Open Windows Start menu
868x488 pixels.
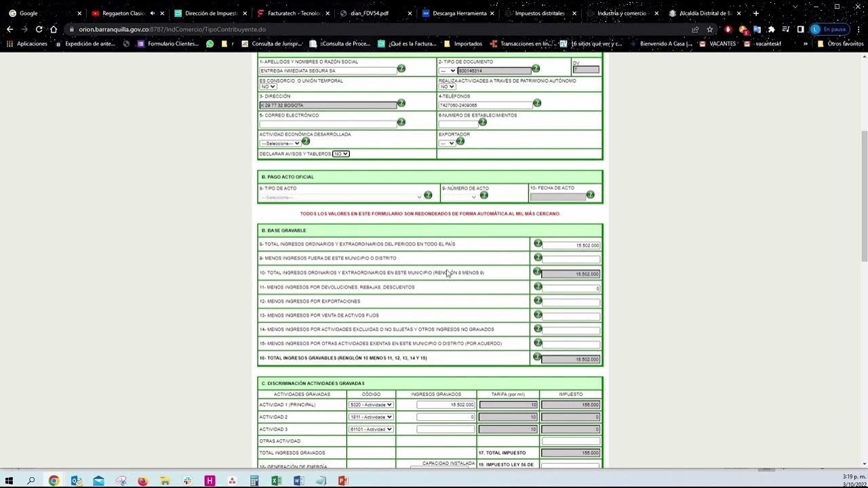9,481
